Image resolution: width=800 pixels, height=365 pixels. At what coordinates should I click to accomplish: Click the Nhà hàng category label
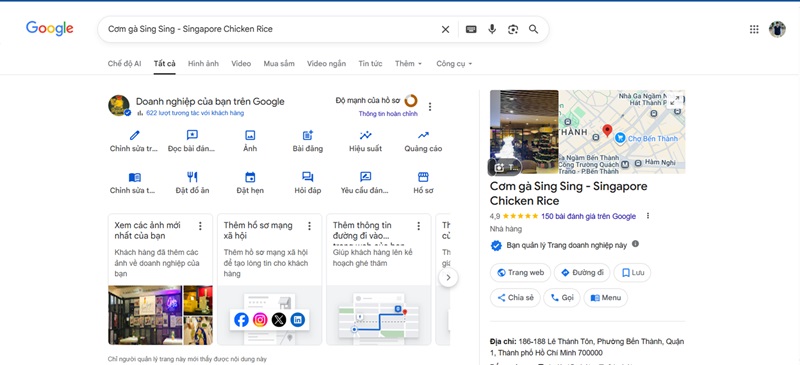506,229
